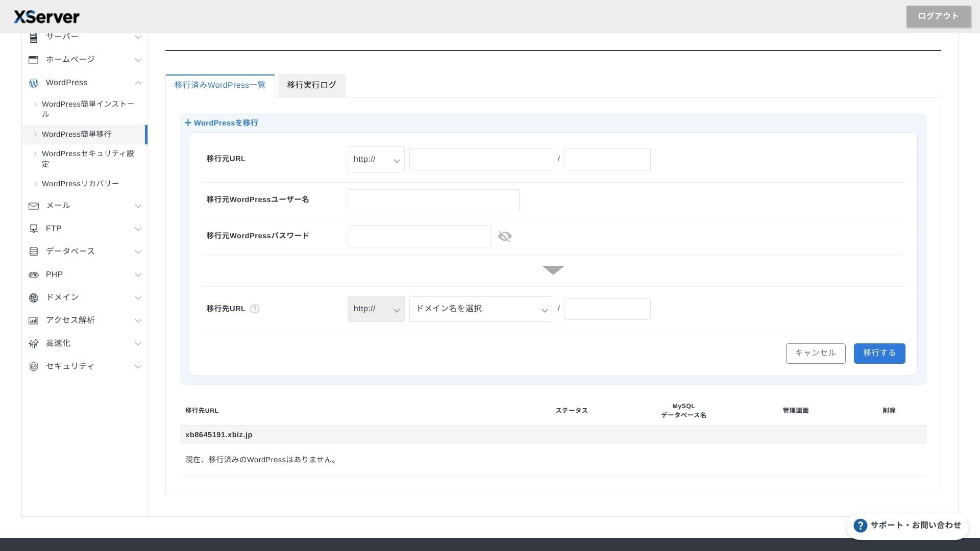Image resolution: width=980 pixels, height=551 pixels.
Task: Expand the PHP menu chevron
Action: [138, 275]
